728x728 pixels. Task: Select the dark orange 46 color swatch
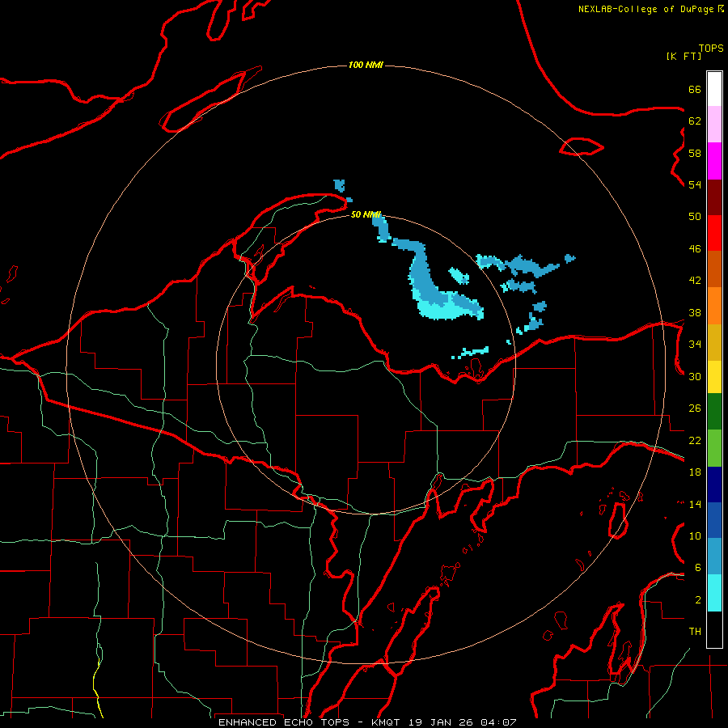click(x=714, y=269)
